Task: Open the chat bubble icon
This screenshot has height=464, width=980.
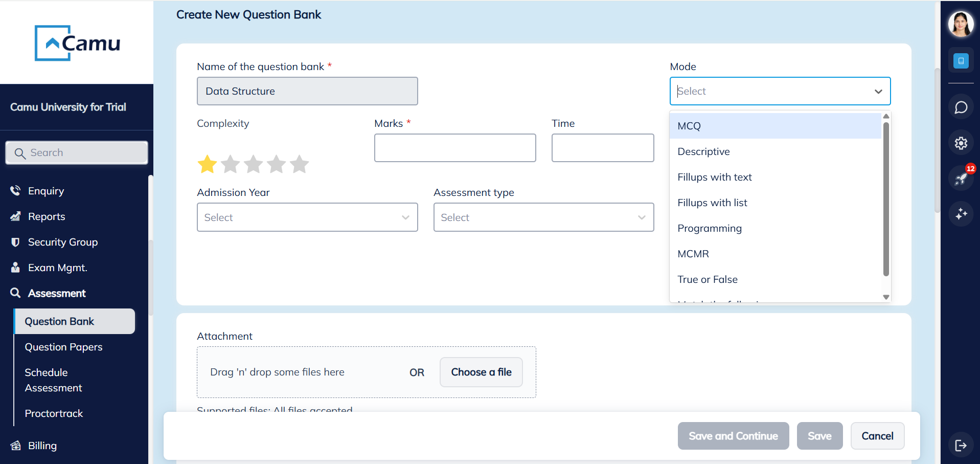Action: [x=961, y=107]
